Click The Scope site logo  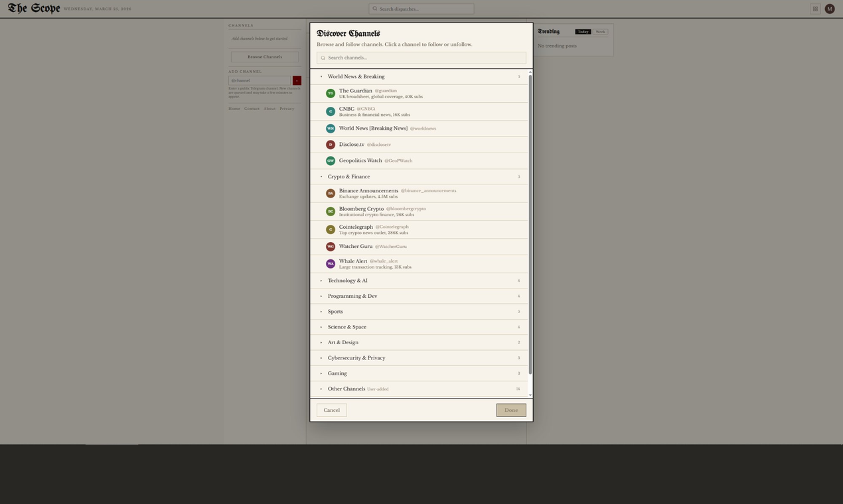click(34, 9)
